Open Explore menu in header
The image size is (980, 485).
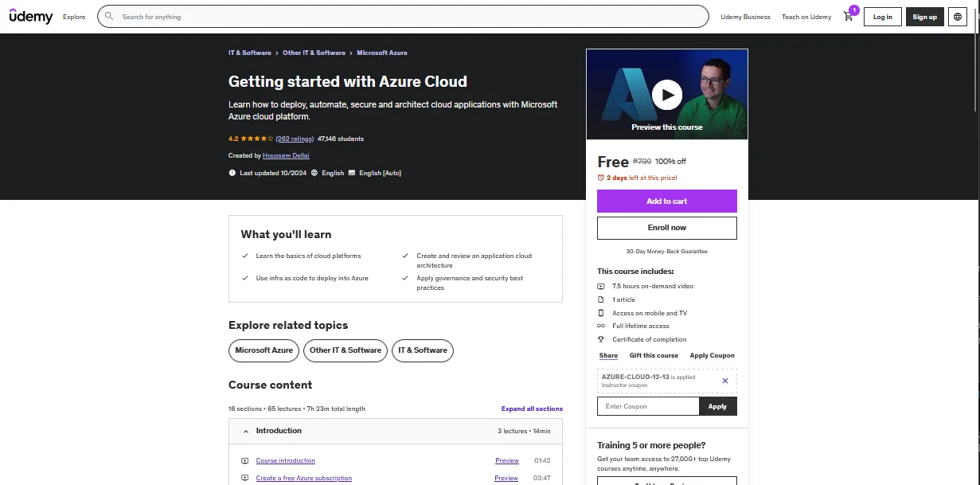tap(74, 17)
